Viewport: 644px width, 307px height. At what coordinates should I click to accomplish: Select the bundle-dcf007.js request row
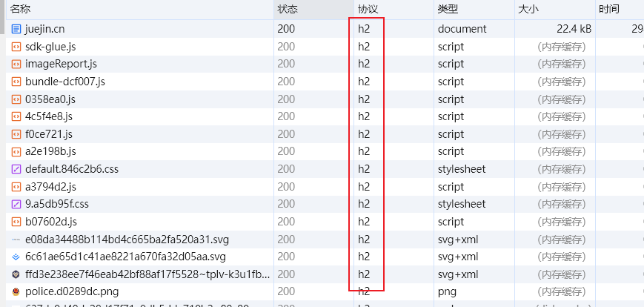tap(65, 82)
